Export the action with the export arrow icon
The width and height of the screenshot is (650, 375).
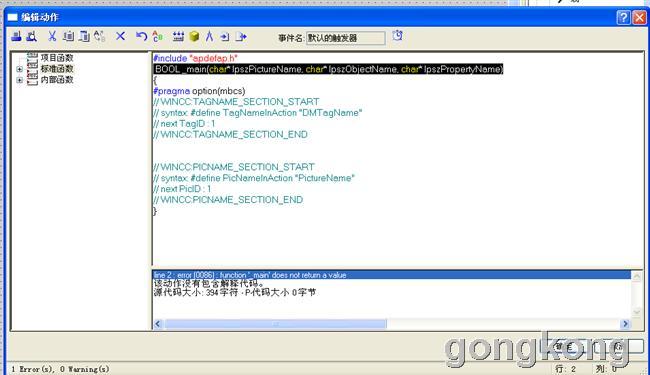[x=241, y=37]
